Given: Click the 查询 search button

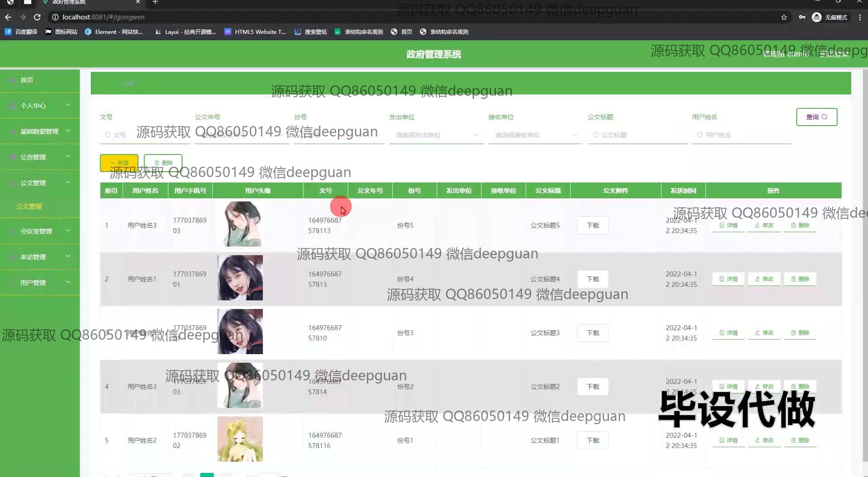Looking at the screenshot, I should pos(816,117).
